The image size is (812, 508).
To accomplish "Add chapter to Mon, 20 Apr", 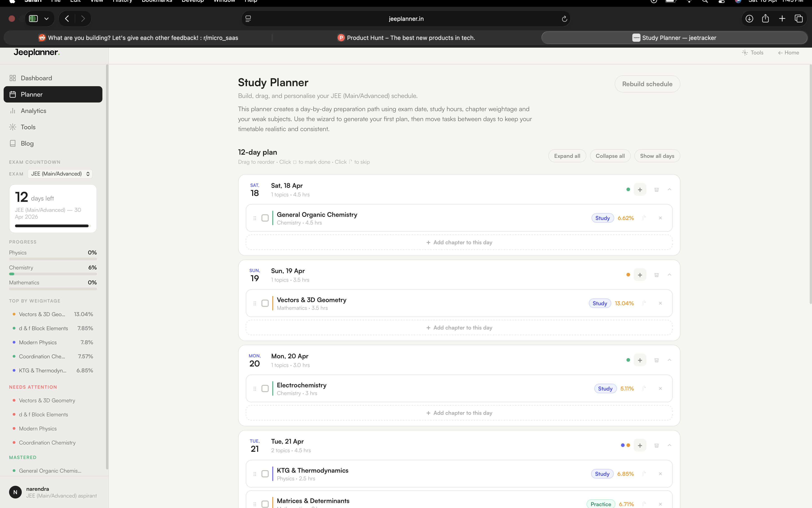I will pos(459,413).
